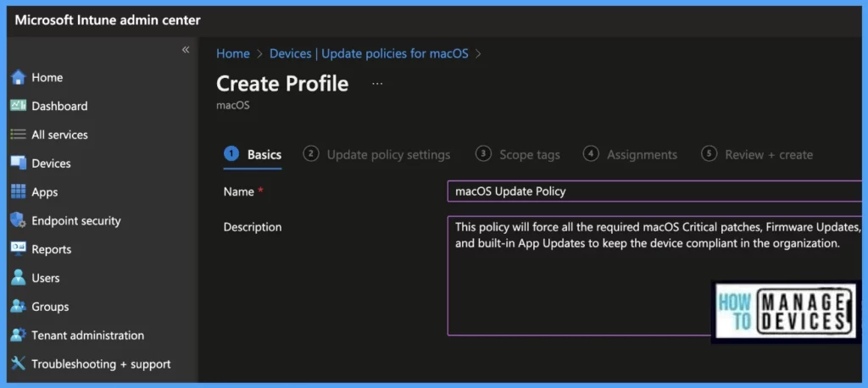
Task: Select the Basics step tab
Action: (x=253, y=154)
